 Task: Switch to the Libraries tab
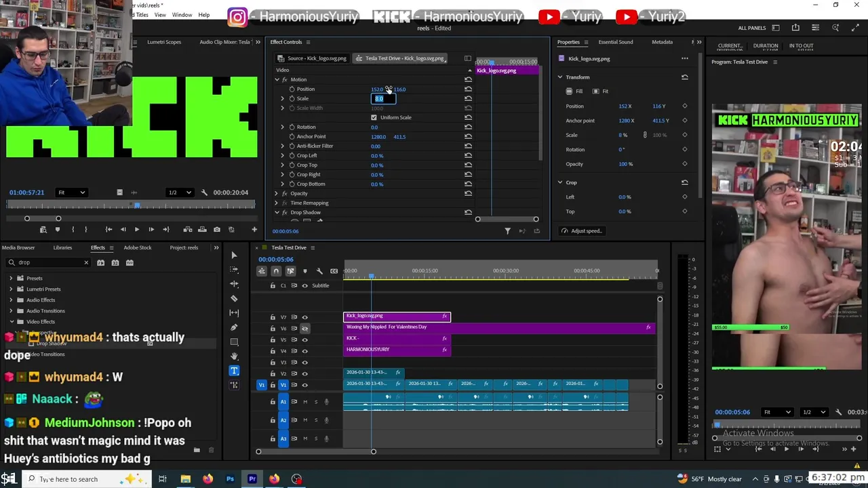62,247
